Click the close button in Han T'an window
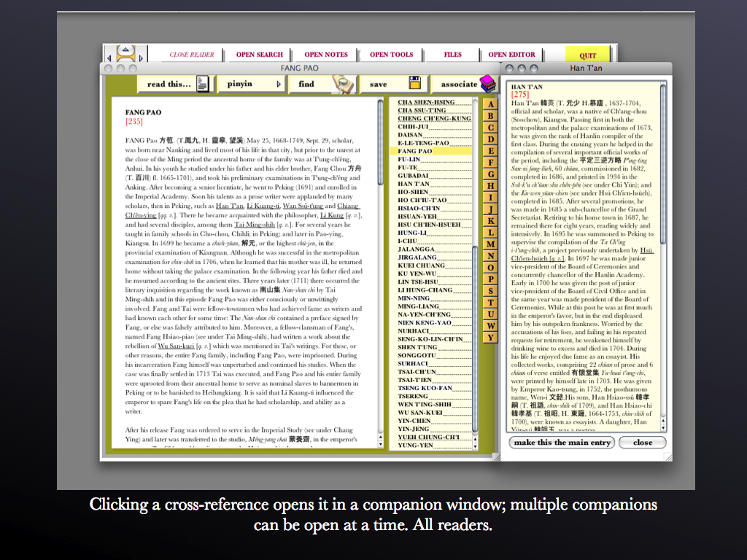The height and width of the screenshot is (560, 747). [642, 443]
